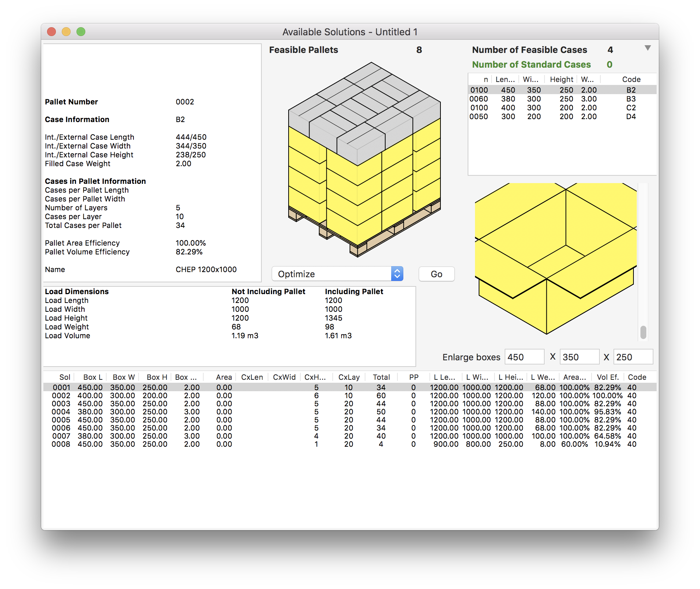Screen dimensions: 700x589
Task: Click the loaded pallet 3D preview
Action: tap(364, 159)
